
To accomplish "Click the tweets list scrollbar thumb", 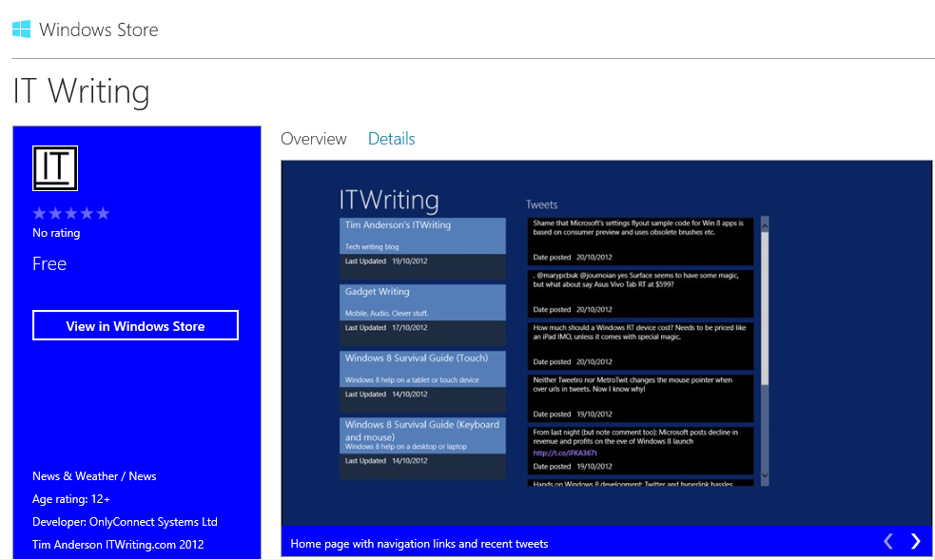I will 765,308.
